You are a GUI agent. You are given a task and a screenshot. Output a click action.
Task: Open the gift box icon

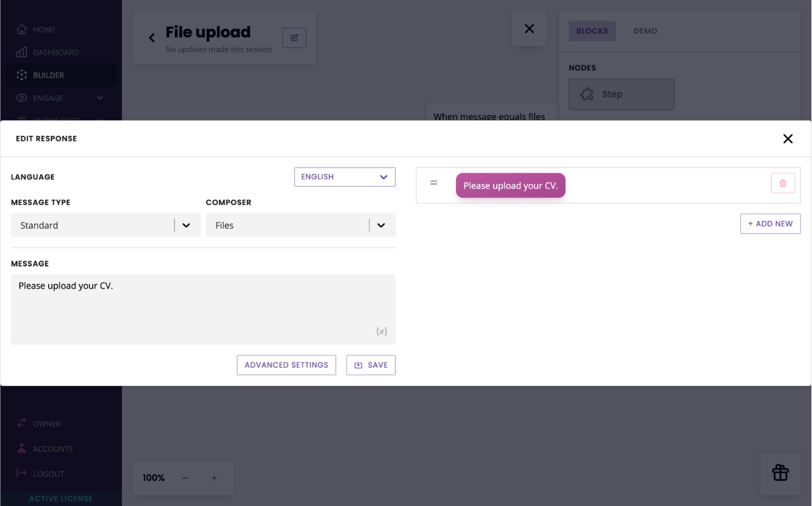[780, 473]
